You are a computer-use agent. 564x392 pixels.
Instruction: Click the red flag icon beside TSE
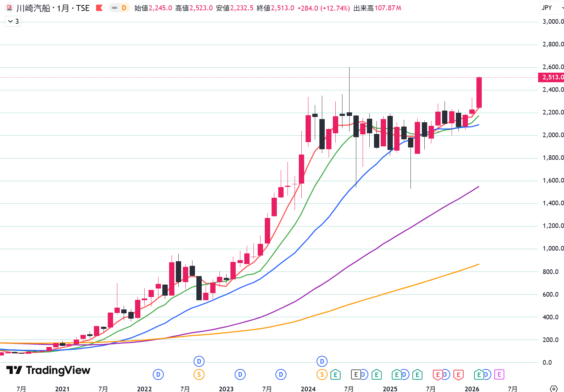[x=100, y=8]
